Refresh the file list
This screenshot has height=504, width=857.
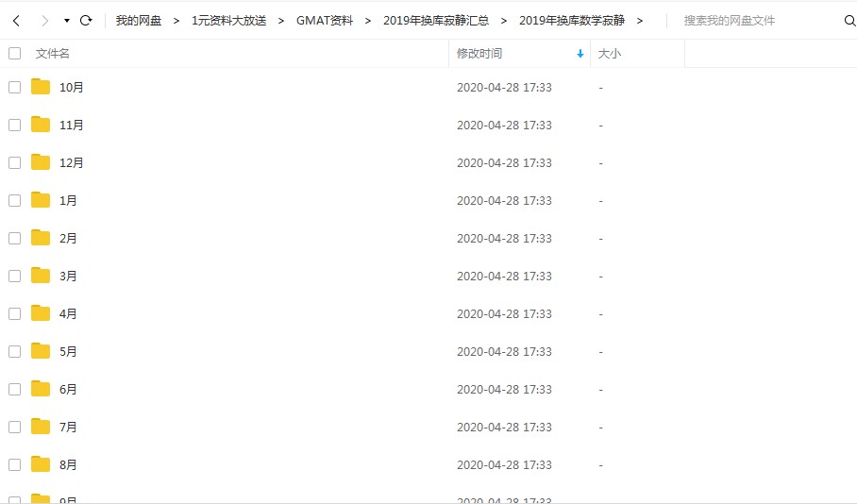click(x=86, y=21)
